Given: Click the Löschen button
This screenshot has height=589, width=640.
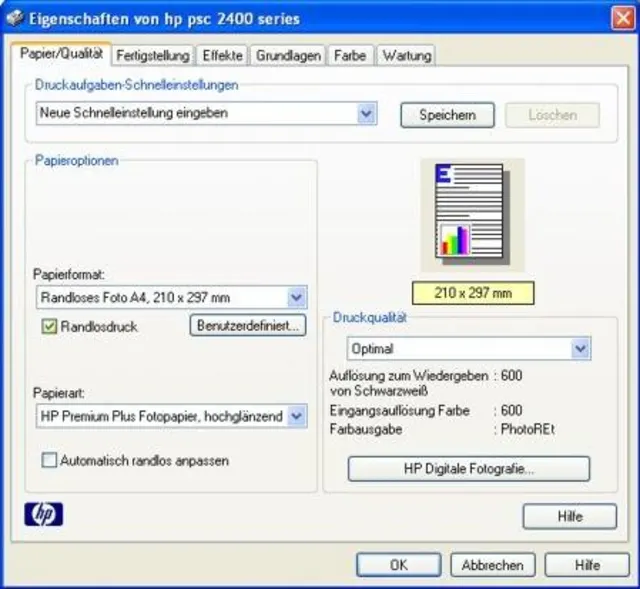Looking at the screenshot, I should coord(553,115).
